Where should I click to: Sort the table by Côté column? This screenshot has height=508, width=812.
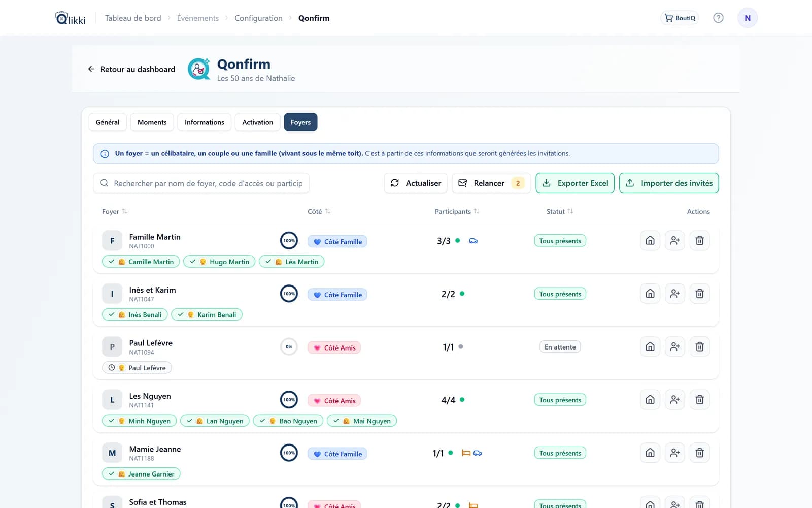tap(319, 211)
